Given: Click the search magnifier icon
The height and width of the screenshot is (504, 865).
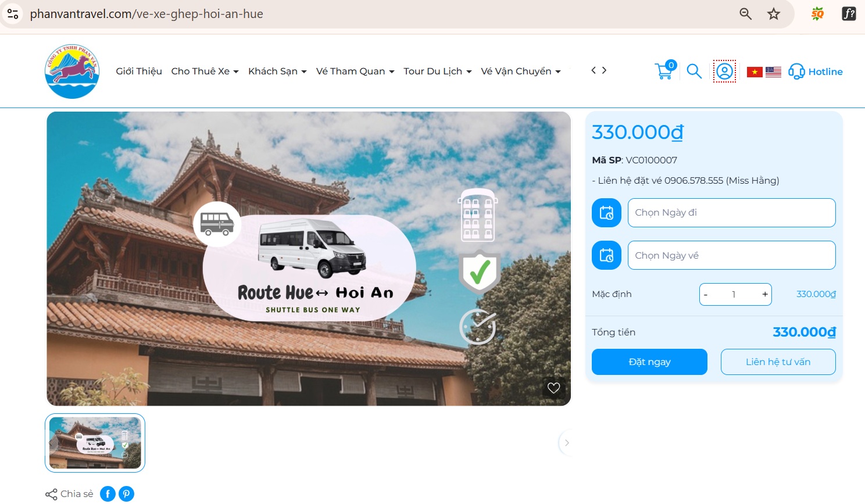Looking at the screenshot, I should (x=694, y=72).
